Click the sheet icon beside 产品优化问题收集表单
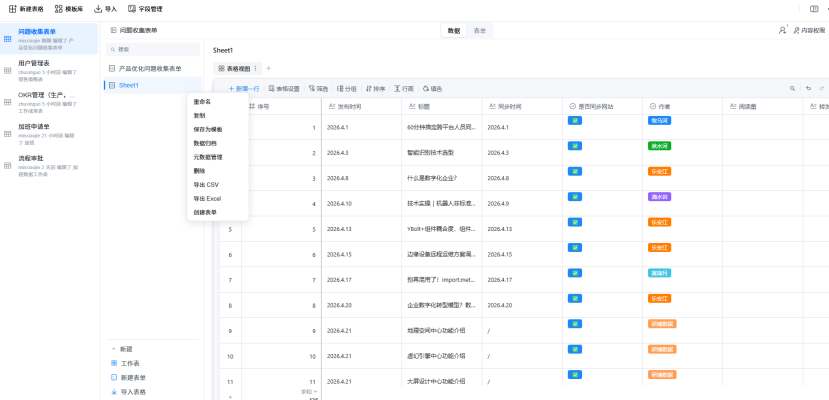This screenshot has height=400, width=829. pos(112,68)
